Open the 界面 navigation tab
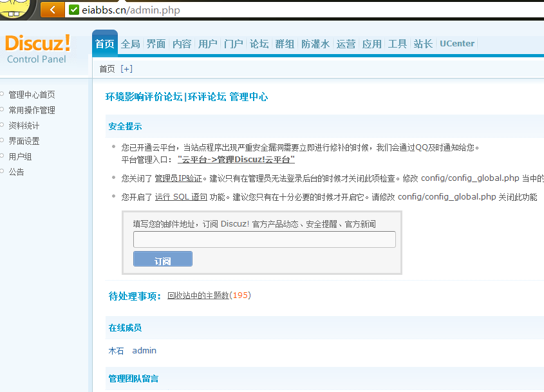Image resolution: width=544 pixels, height=392 pixels. pyautogui.click(x=156, y=44)
